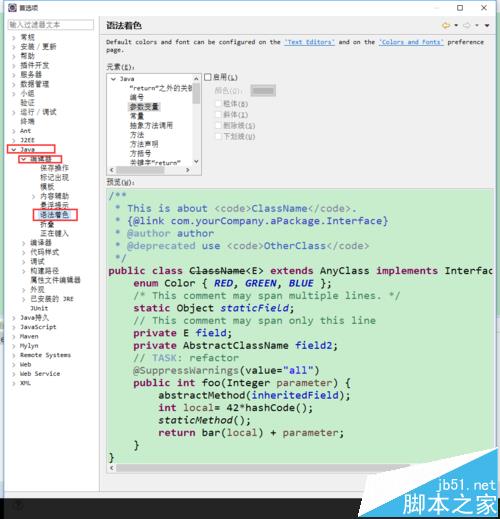Expand the Ant tree node

point(14,131)
